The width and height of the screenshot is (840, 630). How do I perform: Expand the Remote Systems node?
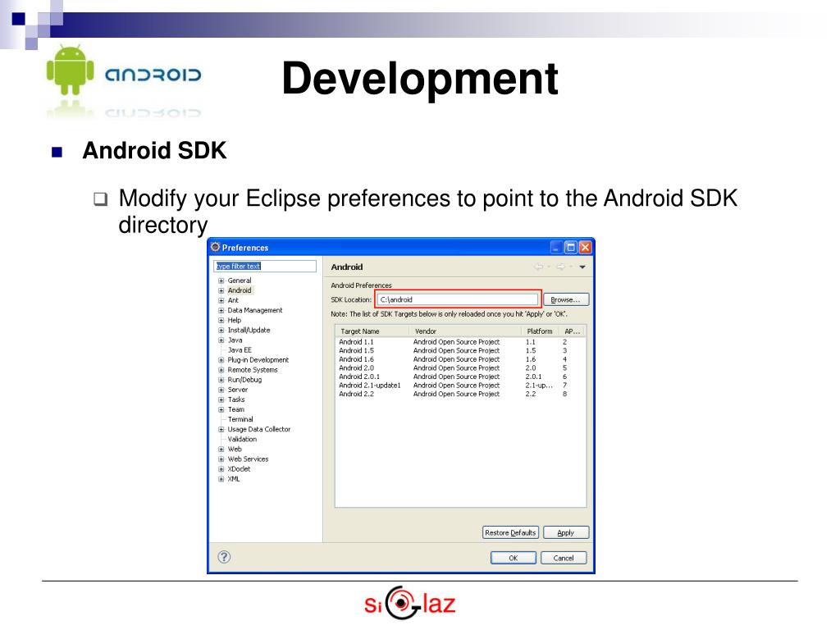point(221,370)
